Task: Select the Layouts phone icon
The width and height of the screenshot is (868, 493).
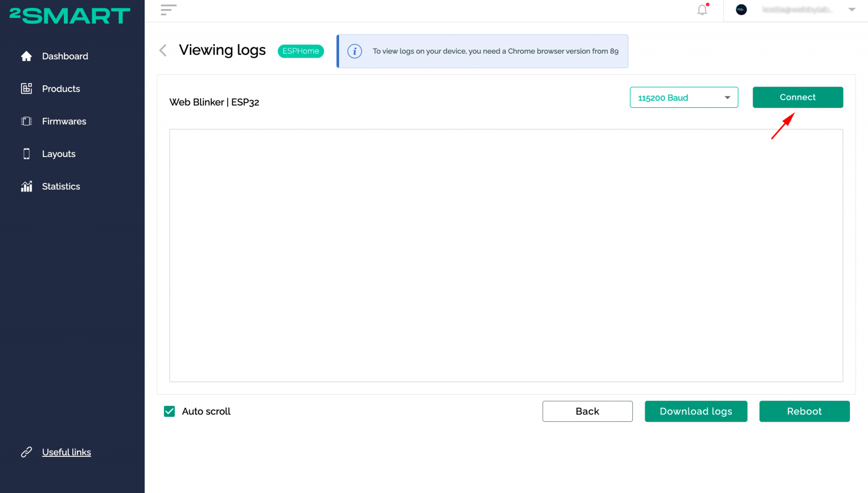Action: [x=27, y=154]
